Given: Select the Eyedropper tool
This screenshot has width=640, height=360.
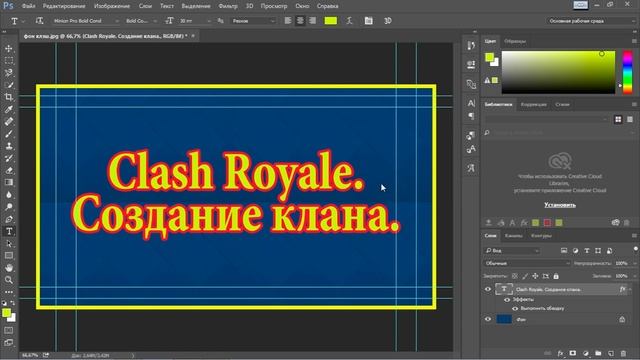Looking at the screenshot, I should coord(9,109).
